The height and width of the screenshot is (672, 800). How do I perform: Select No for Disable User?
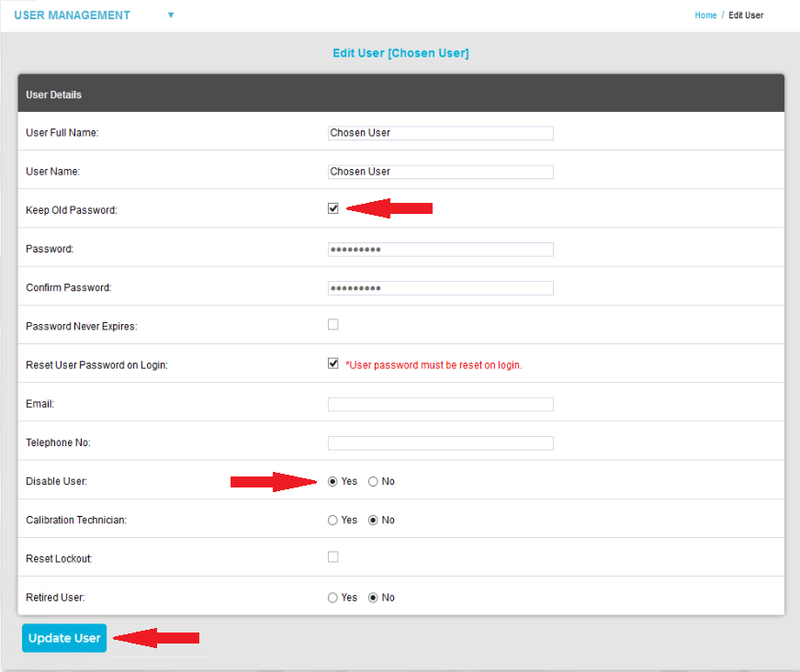tap(373, 482)
